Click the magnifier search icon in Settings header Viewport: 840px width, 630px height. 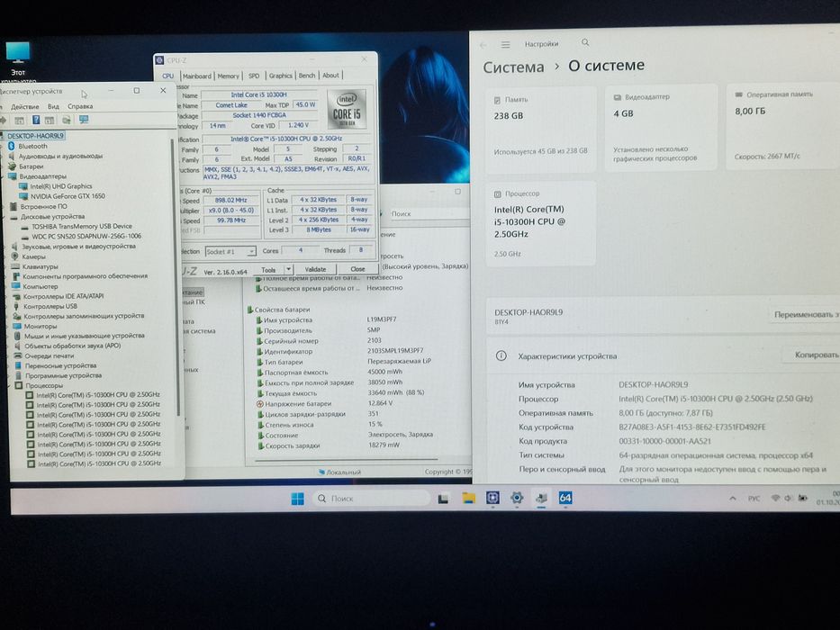click(x=585, y=42)
